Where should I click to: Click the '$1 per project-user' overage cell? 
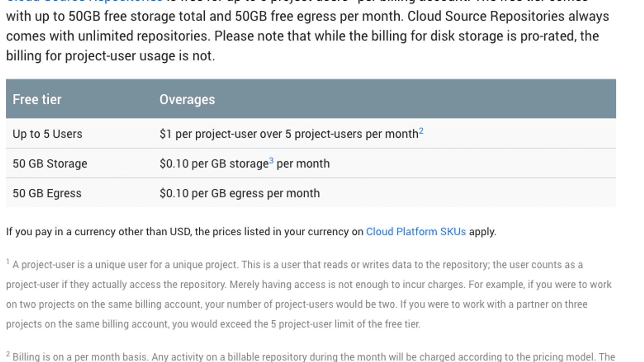coord(289,134)
